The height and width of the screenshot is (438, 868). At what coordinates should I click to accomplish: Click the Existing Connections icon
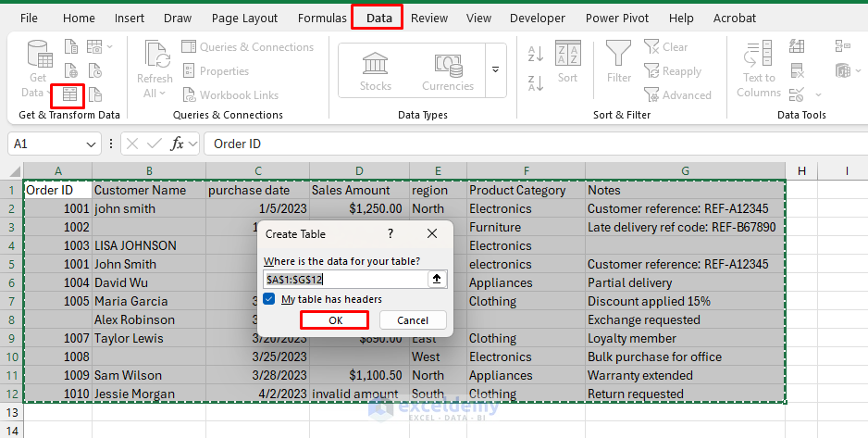[x=95, y=95]
